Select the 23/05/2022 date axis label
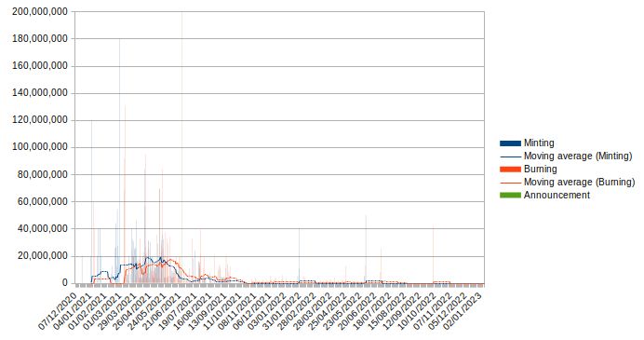 click(x=343, y=312)
